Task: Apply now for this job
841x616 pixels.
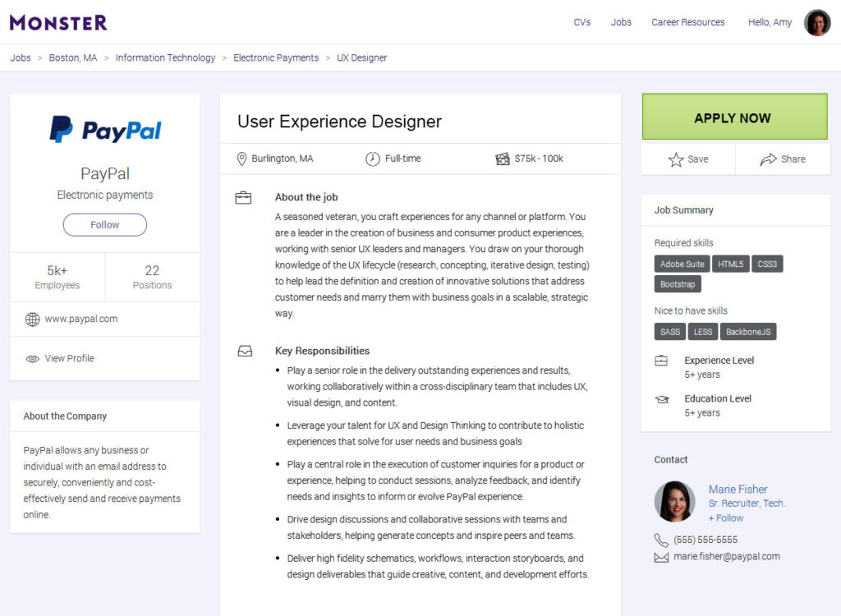Action: 735,117
